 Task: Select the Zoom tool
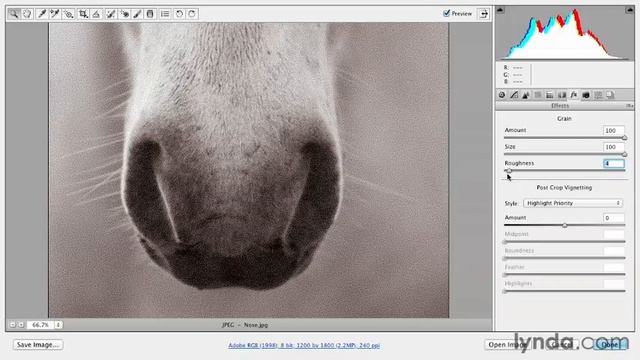pos(14,14)
